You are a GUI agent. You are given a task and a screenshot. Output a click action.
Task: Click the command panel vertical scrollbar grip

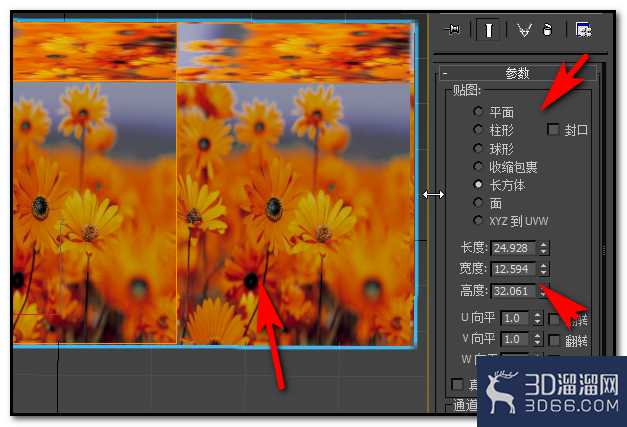pos(604,251)
